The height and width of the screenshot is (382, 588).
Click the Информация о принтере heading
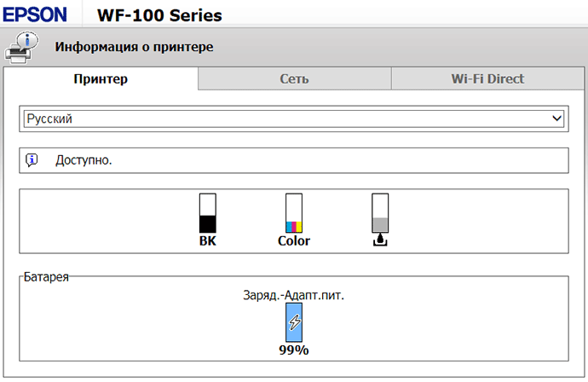(135, 47)
